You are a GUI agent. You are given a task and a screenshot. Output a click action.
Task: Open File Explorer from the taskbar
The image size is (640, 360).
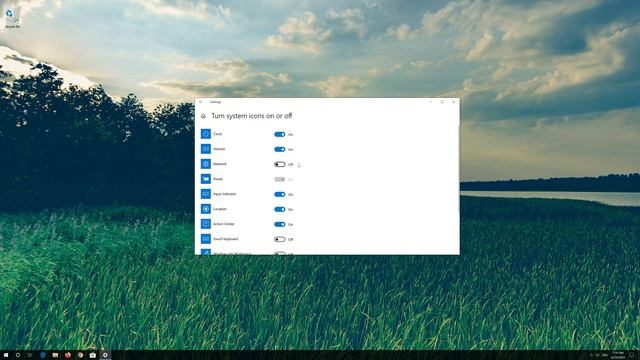coord(55,355)
